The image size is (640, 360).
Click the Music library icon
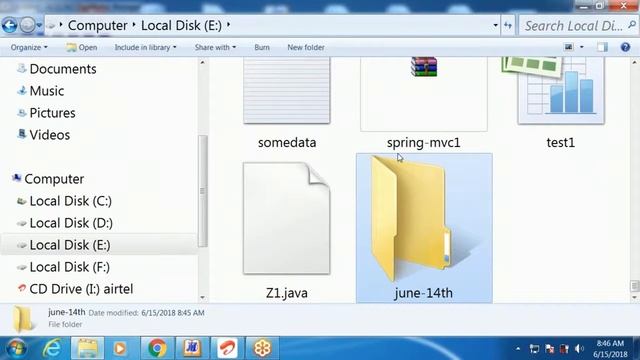click(x=22, y=91)
